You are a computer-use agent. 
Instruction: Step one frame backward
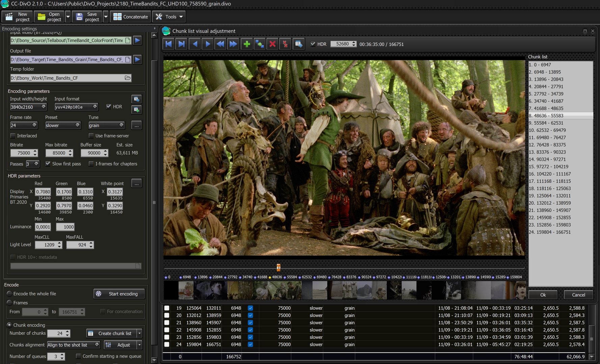(195, 44)
